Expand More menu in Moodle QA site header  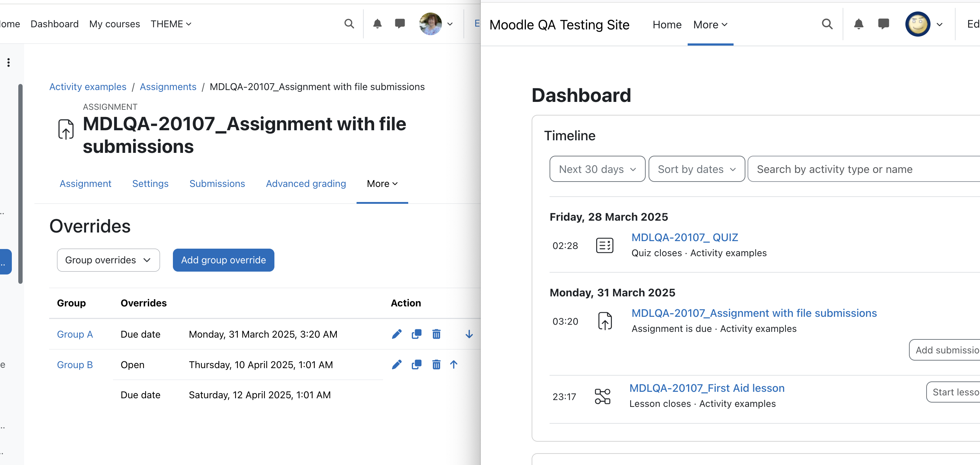(x=710, y=24)
